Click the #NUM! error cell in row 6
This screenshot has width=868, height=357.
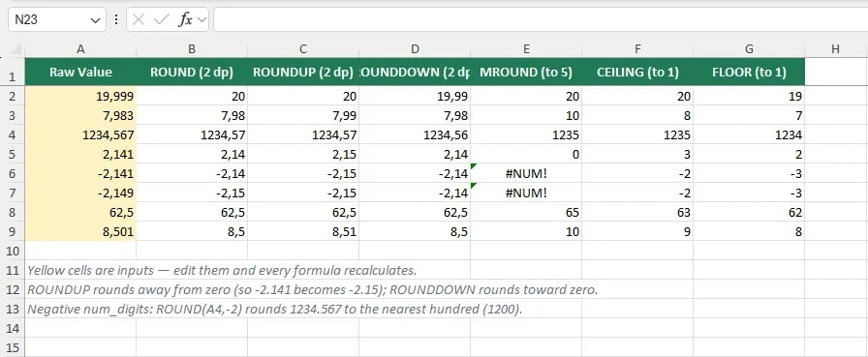coord(526,173)
